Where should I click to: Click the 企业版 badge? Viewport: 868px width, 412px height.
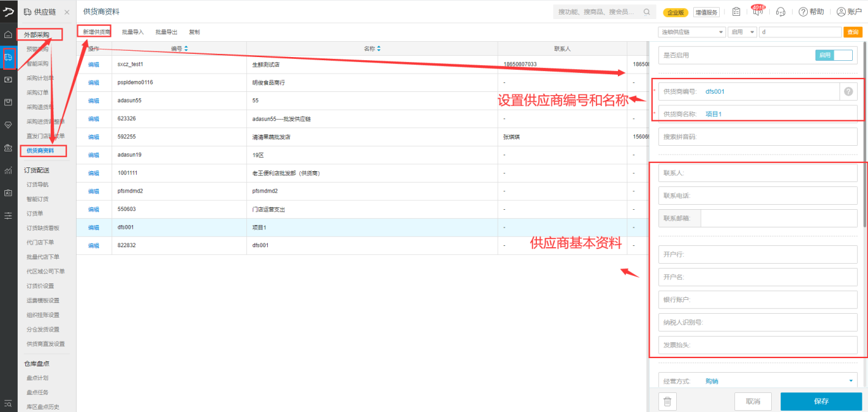coord(676,12)
